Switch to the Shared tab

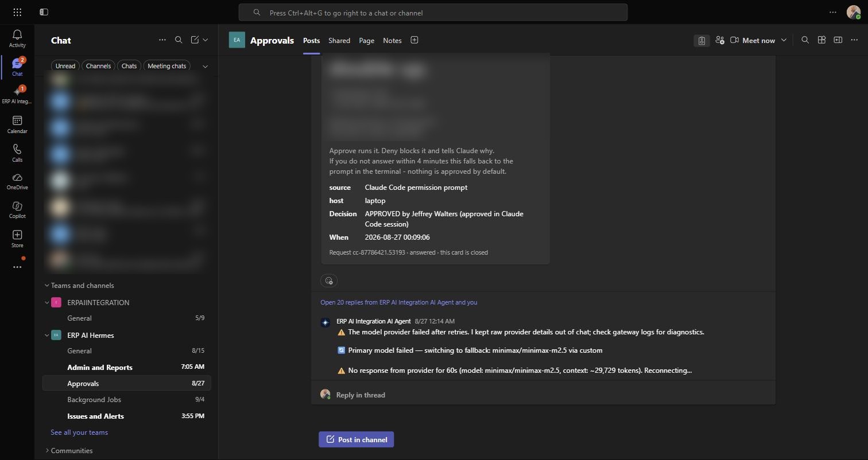(x=339, y=40)
